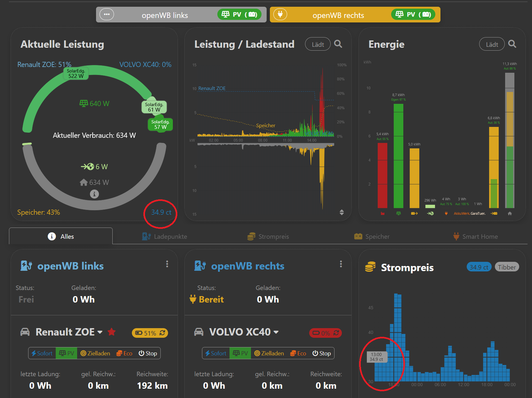Refresh the Renault ZOE battery state of charge
The image size is (532, 398).
coord(162,333)
